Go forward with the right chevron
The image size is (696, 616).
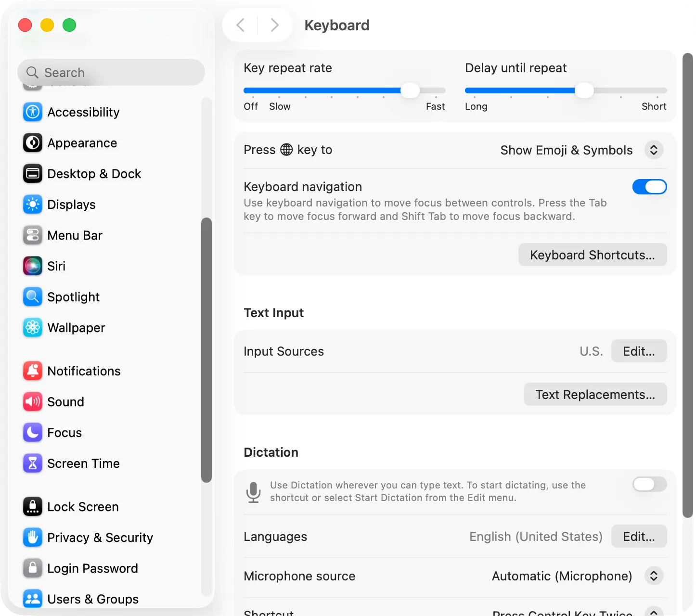coord(274,25)
